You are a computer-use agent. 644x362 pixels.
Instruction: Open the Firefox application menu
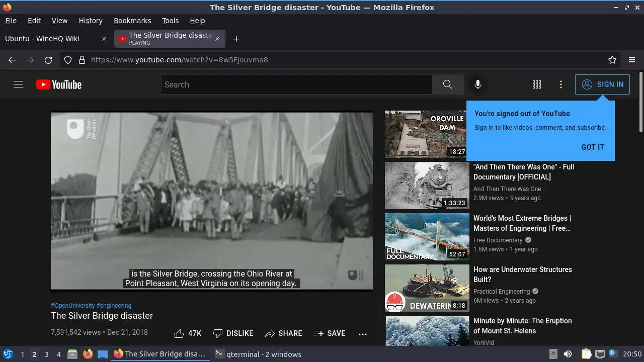pos(632,60)
